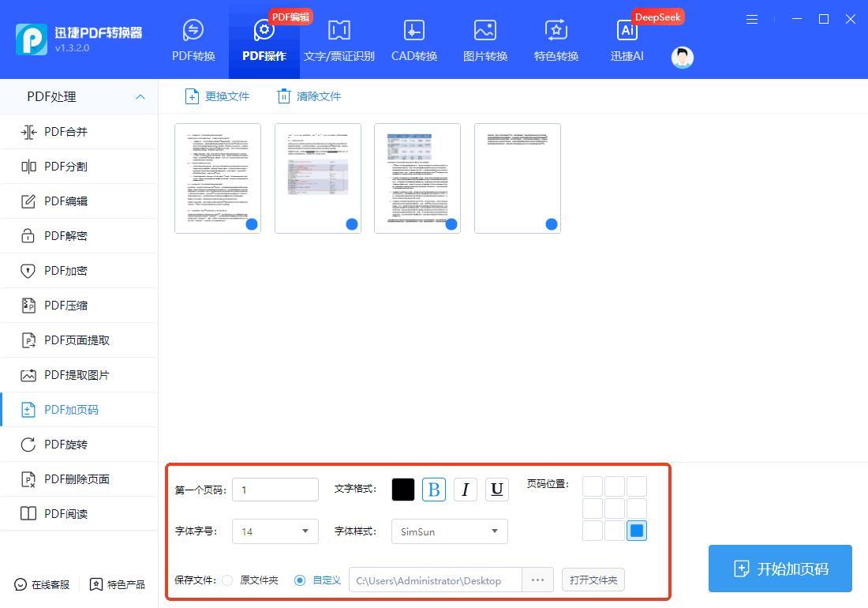Toggle italic text formatting
Screen dimensions: 868x608
[x=466, y=490]
